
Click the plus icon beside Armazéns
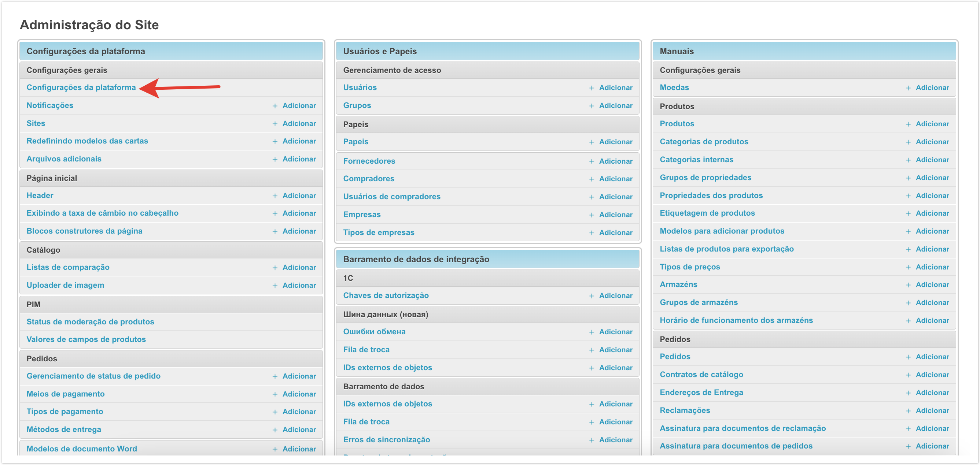[908, 285]
